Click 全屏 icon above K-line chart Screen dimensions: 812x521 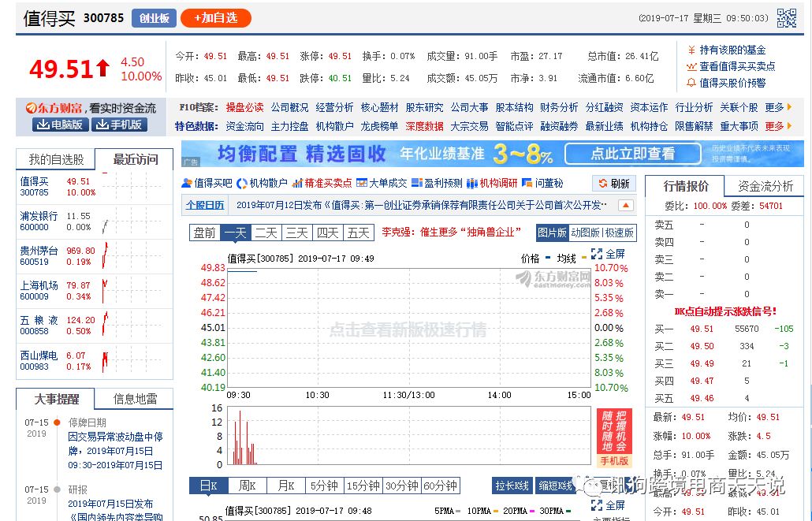(608, 505)
